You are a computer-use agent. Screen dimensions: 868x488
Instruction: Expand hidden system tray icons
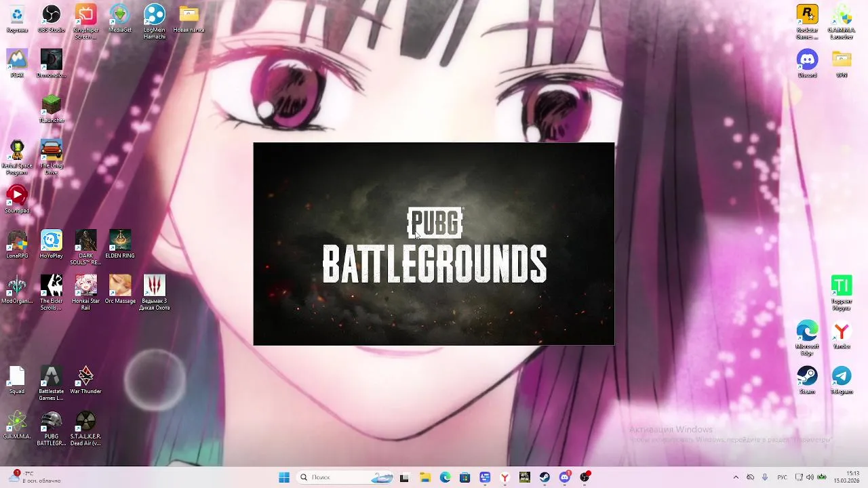736,477
